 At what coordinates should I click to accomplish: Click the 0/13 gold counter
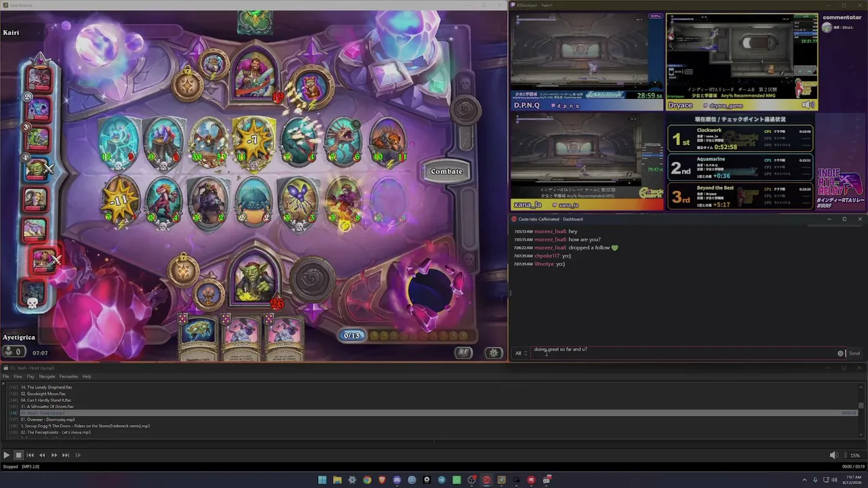[352, 335]
